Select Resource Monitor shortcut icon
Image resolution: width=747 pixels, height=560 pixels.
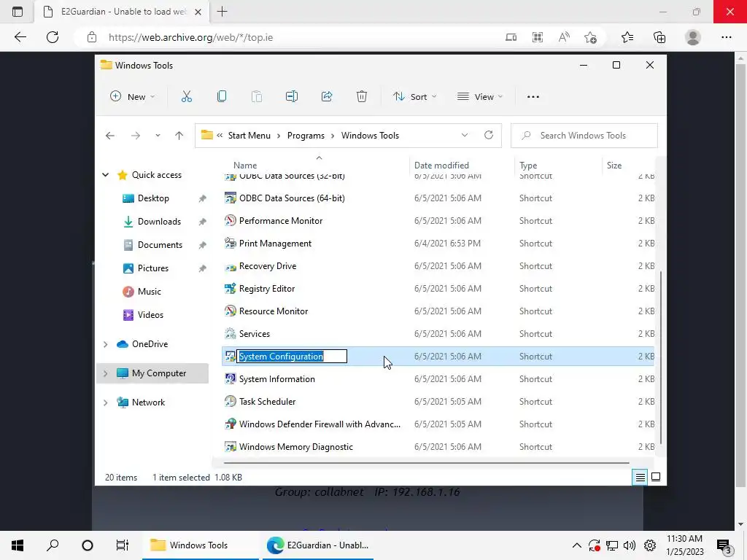tap(231, 311)
